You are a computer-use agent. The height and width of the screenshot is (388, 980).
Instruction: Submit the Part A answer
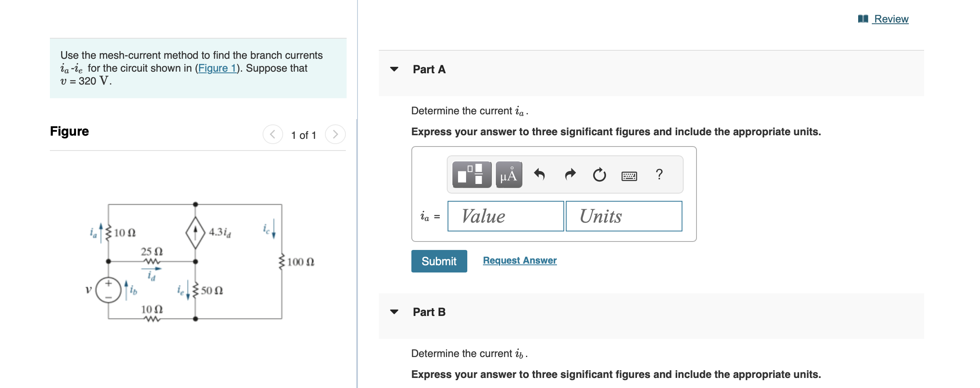pyautogui.click(x=439, y=261)
